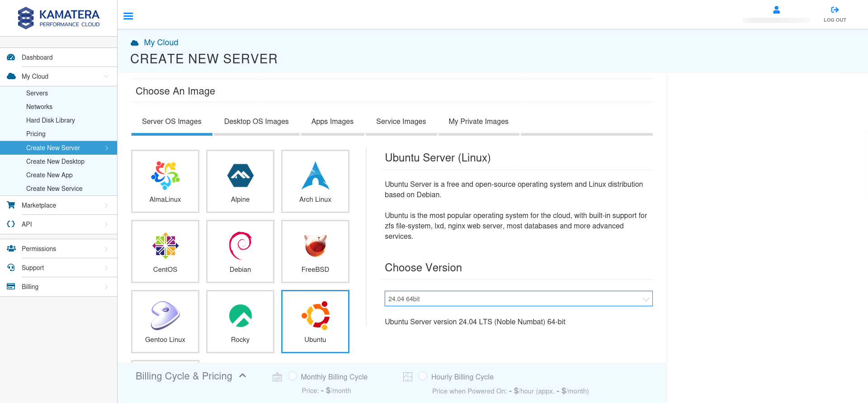This screenshot has height=403, width=868.
Task: Select the Ubuntu image
Action: click(x=315, y=322)
